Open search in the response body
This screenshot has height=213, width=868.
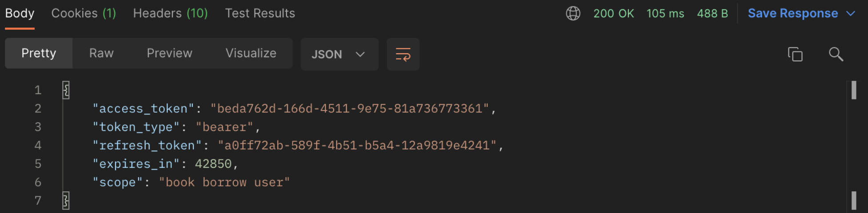click(x=836, y=54)
